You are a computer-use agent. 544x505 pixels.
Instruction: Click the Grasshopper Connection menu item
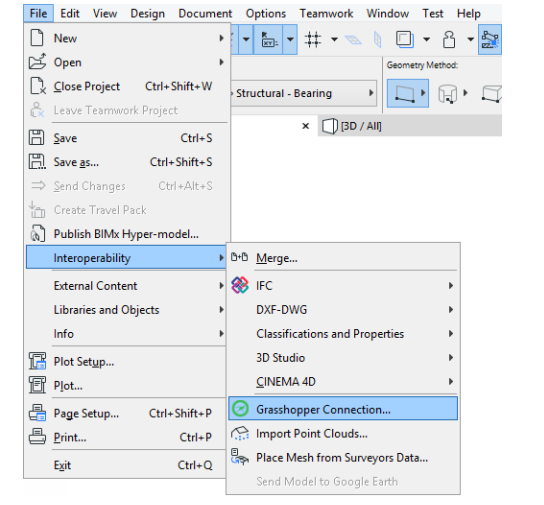[343, 409]
